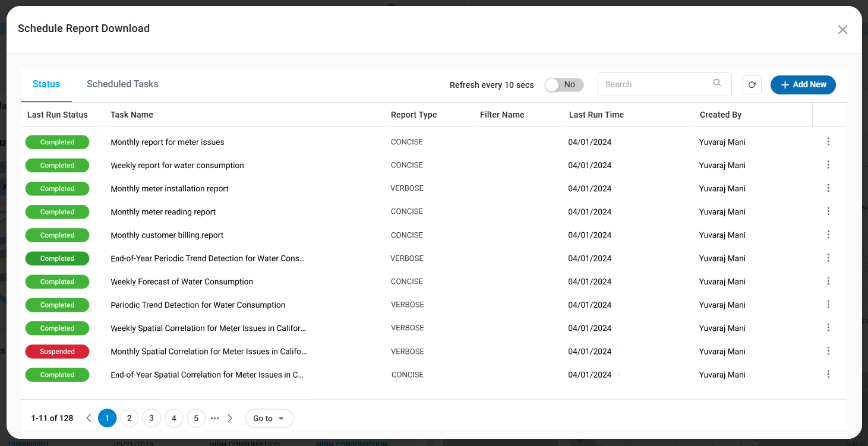The image size is (868, 446).
Task: Open kebab menu for Monthly report for meter issues
Action: point(828,141)
